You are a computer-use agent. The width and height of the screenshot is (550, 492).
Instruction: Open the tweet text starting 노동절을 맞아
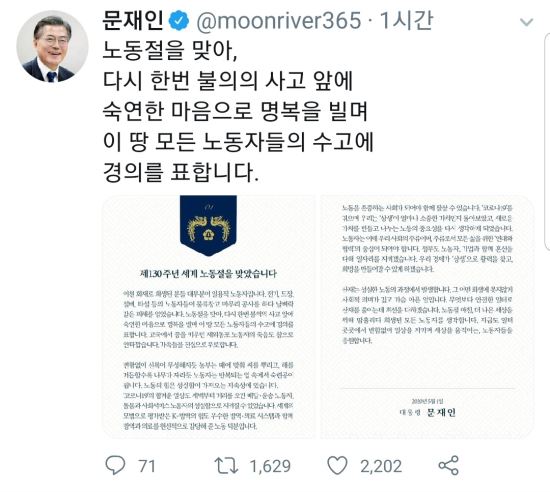click(x=239, y=111)
